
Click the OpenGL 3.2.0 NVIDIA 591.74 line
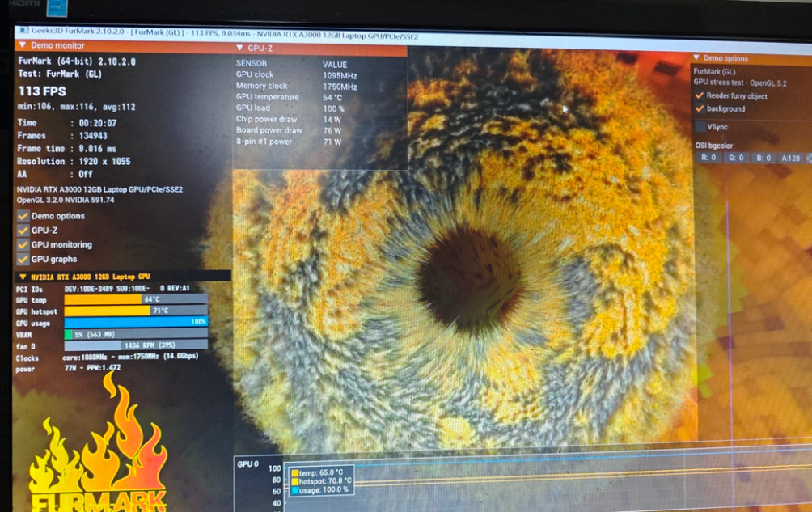[x=66, y=200]
